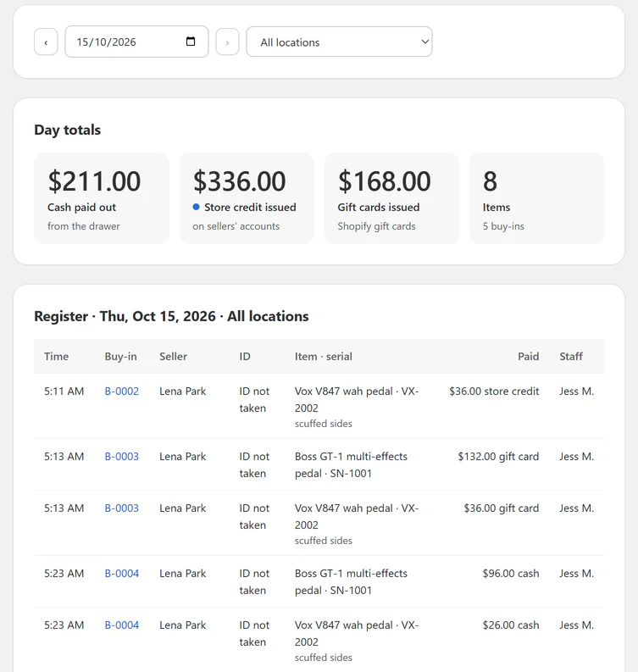The width and height of the screenshot is (638, 672).
Task: Click the $36.00 store credit amount
Action: coord(494,392)
